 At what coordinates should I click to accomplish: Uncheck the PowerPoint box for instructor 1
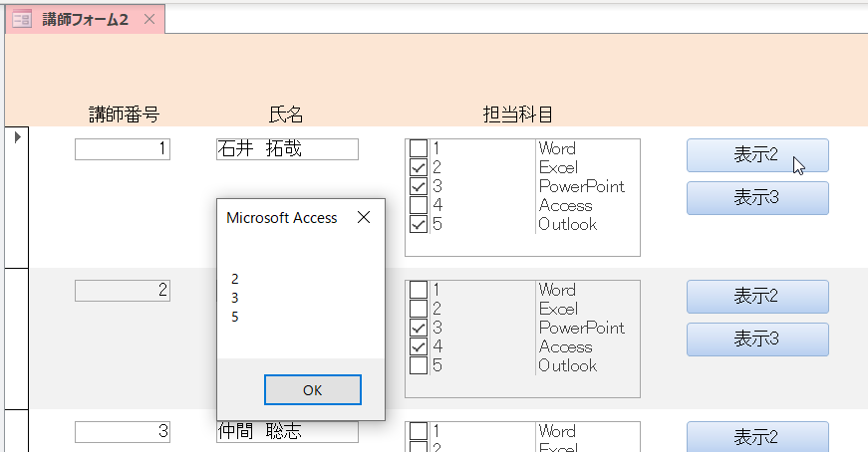tap(419, 186)
